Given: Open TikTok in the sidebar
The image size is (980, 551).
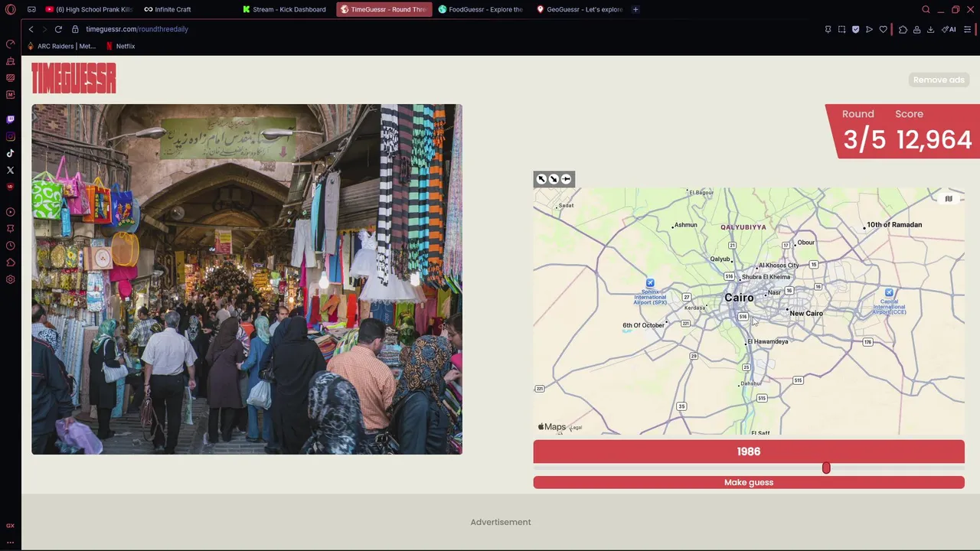Looking at the screenshot, I should (x=10, y=153).
